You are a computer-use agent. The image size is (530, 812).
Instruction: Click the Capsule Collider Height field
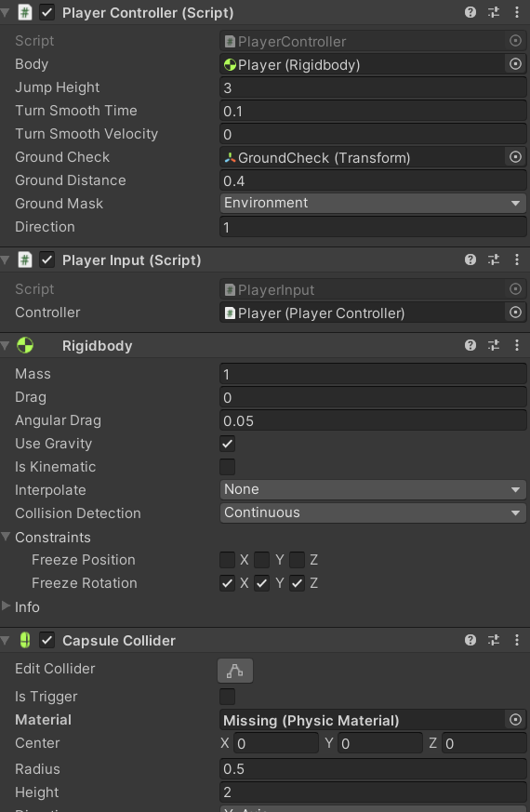(373, 792)
